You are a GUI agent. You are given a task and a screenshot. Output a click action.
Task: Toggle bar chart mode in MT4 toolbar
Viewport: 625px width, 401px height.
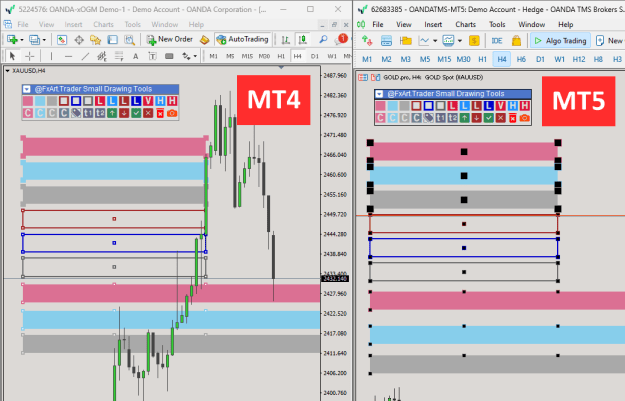pyautogui.click(x=285, y=39)
